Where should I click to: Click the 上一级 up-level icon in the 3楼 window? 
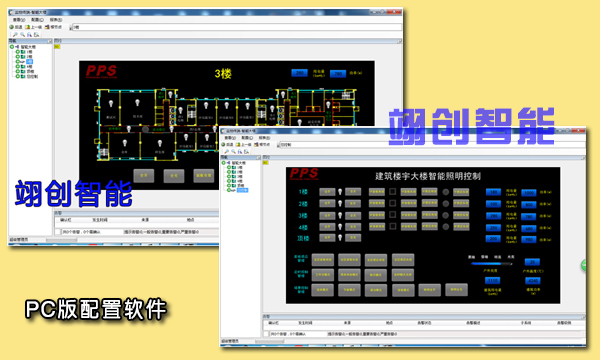[27, 27]
